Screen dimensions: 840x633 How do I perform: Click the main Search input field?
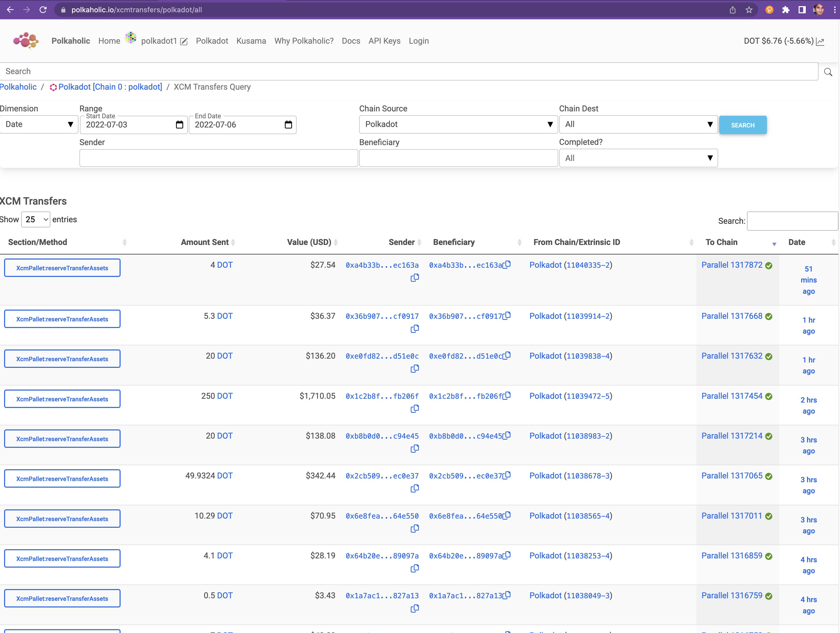(409, 71)
